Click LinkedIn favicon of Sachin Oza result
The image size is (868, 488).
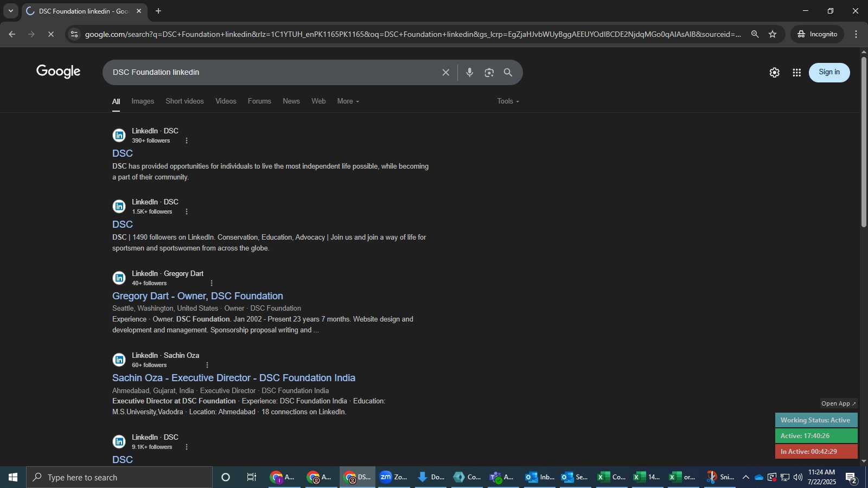119,360
